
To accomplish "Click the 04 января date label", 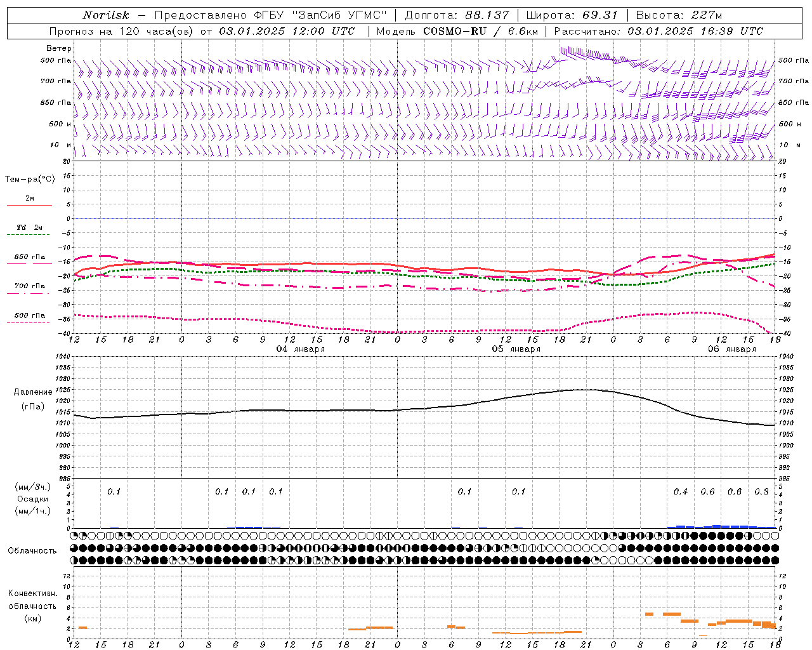I will point(301,349).
